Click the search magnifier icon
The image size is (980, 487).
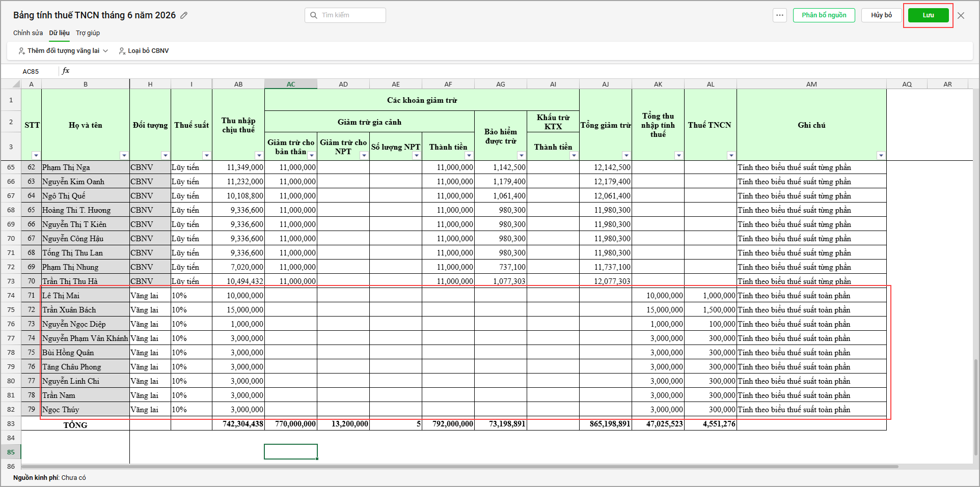[x=314, y=15]
